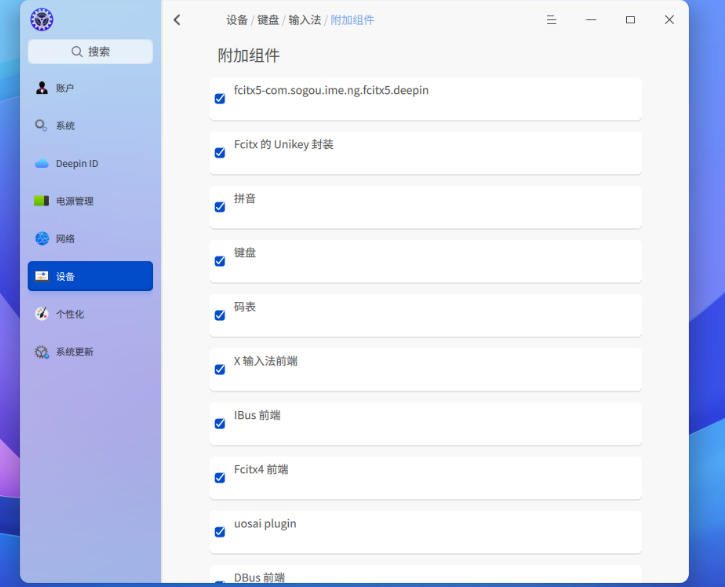Maximize the settings window
The image size is (725, 587).
(x=630, y=20)
